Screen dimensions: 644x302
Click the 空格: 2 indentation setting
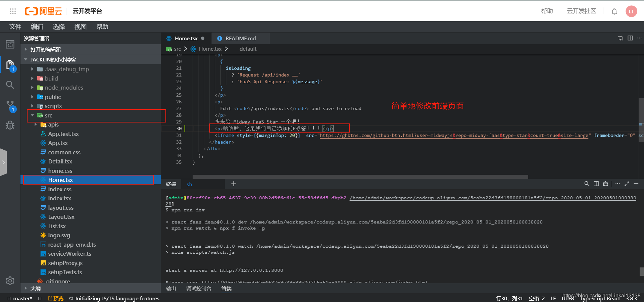coord(537,298)
